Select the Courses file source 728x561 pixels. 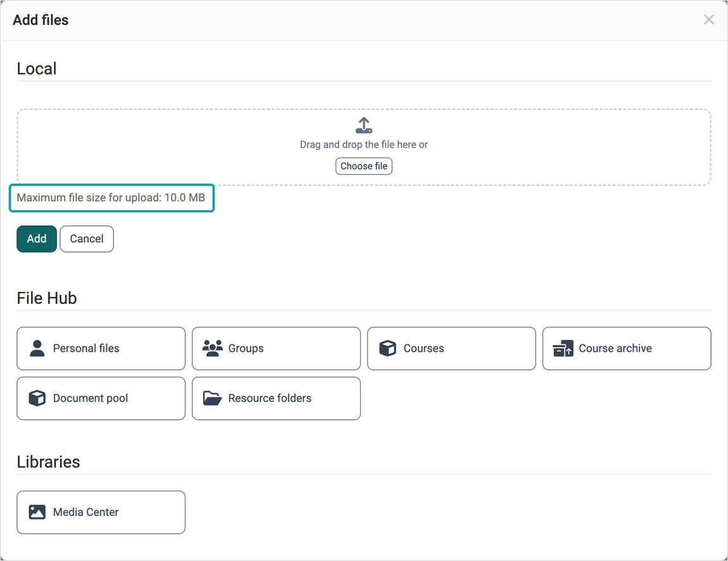[451, 348]
